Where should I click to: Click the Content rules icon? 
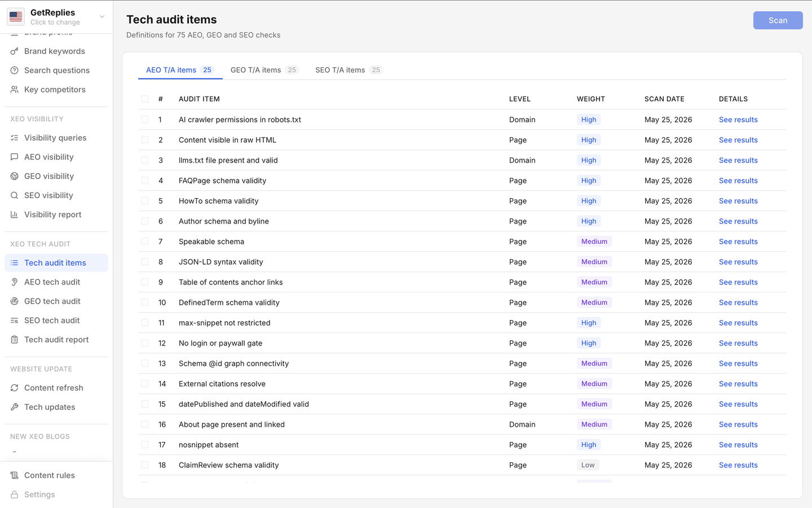pyautogui.click(x=15, y=475)
